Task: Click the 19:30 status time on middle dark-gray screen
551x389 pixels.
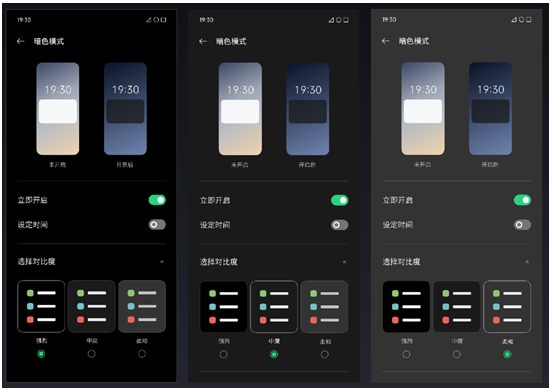Action: click(206, 20)
